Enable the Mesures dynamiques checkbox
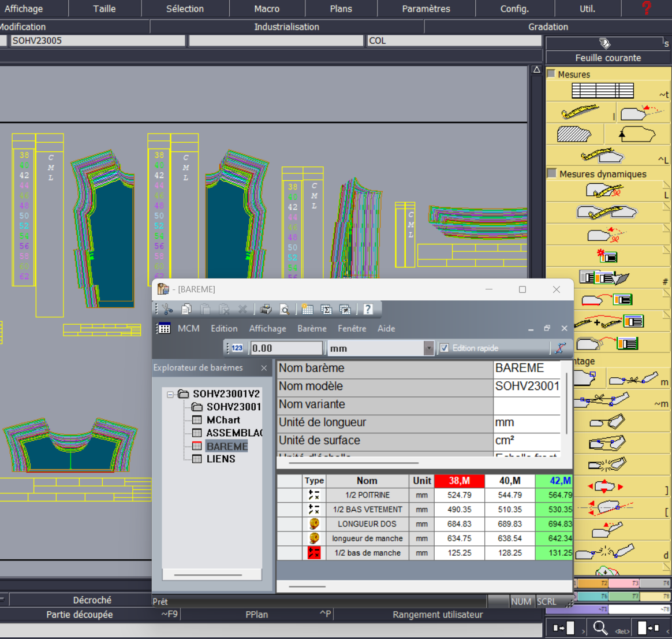This screenshot has width=672, height=639. [x=552, y=173]
